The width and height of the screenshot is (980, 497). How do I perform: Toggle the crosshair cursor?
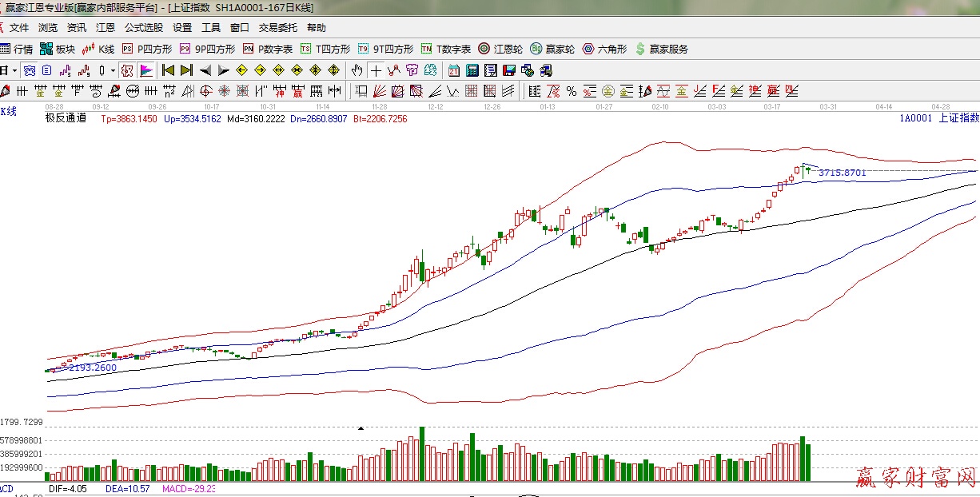[376, 70]
